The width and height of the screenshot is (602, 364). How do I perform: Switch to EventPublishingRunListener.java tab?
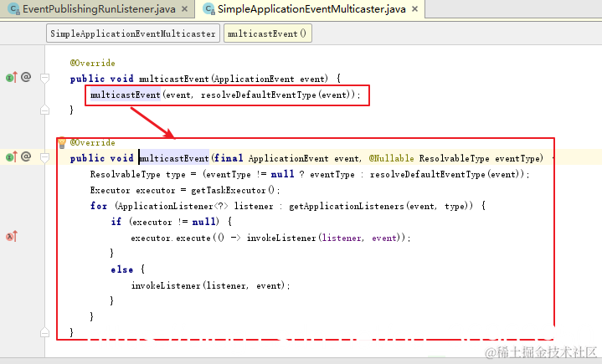(99, 9)
